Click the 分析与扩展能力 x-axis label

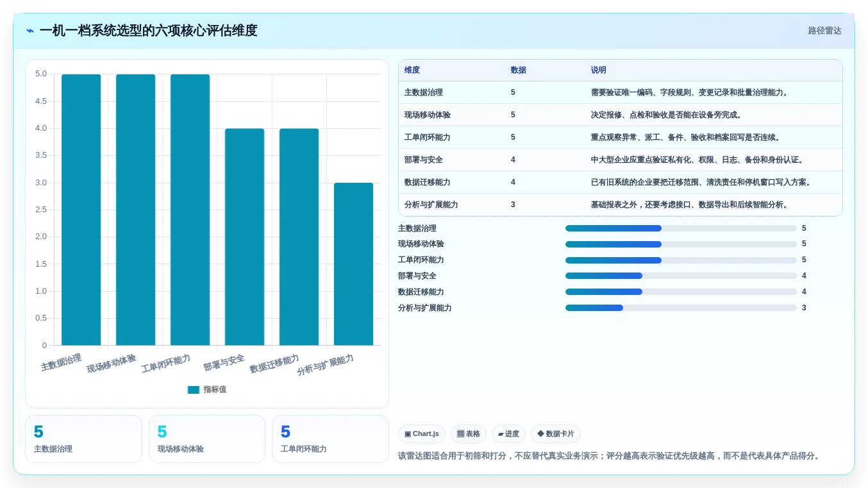pos(326,365)
